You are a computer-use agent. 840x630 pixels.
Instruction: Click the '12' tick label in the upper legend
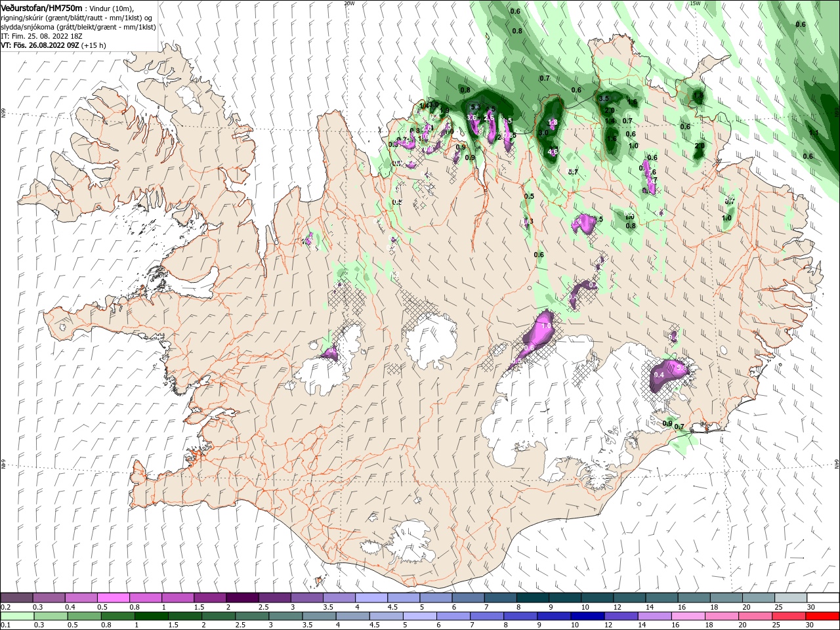(x=617, y=607)
